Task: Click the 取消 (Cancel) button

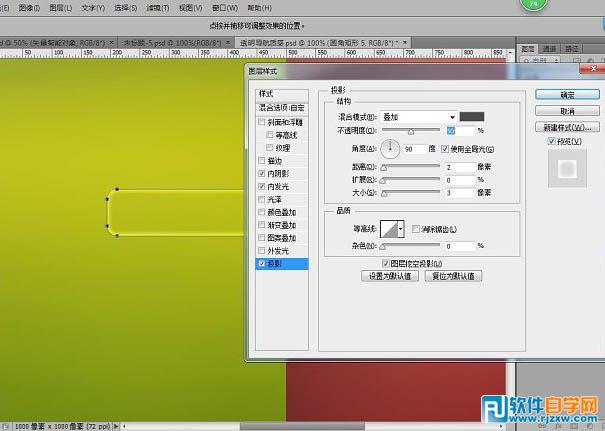Action: 566,111
